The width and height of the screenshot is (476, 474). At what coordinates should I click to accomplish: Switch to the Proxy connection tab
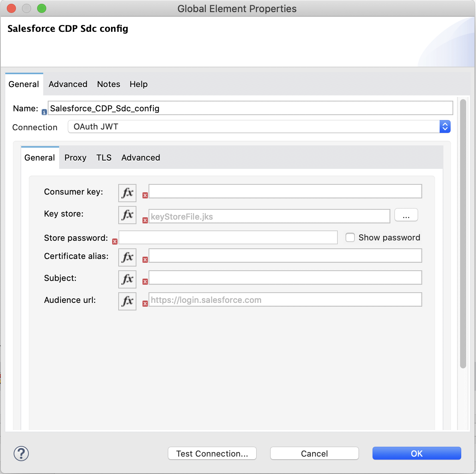pos(75,157)
